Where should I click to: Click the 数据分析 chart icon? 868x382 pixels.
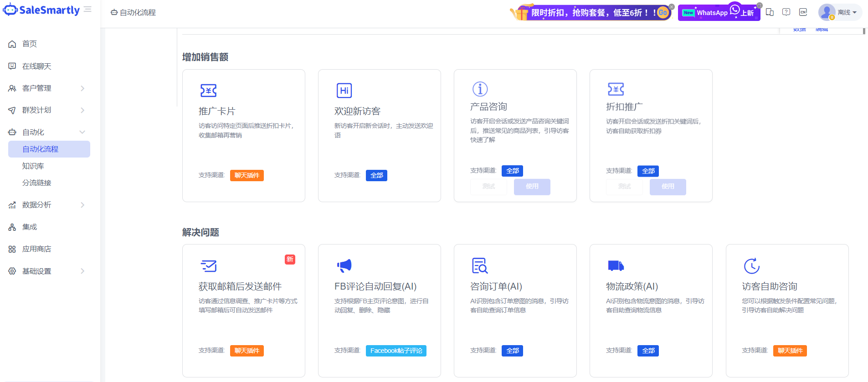12,205
